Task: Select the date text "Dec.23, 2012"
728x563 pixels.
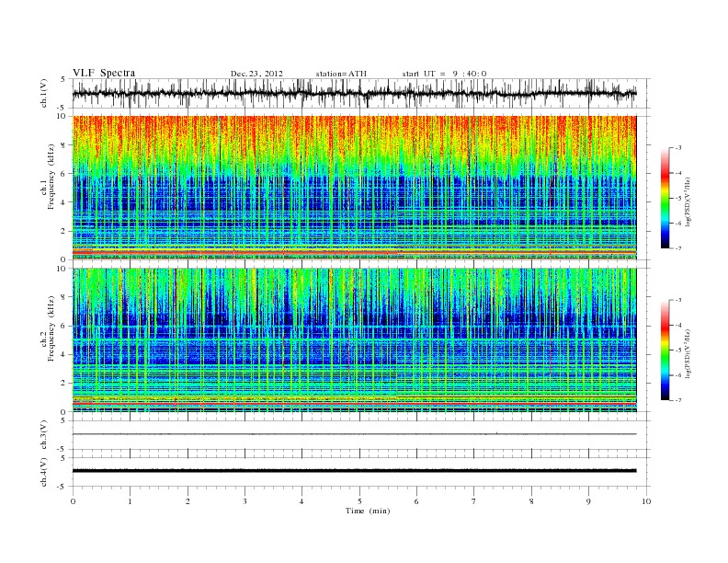Action: coord(256,74)
